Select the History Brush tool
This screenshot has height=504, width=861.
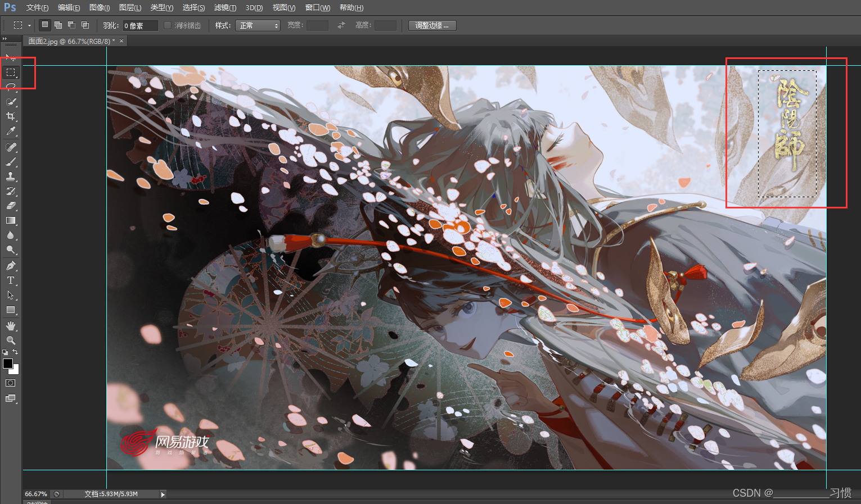(11, 190)
